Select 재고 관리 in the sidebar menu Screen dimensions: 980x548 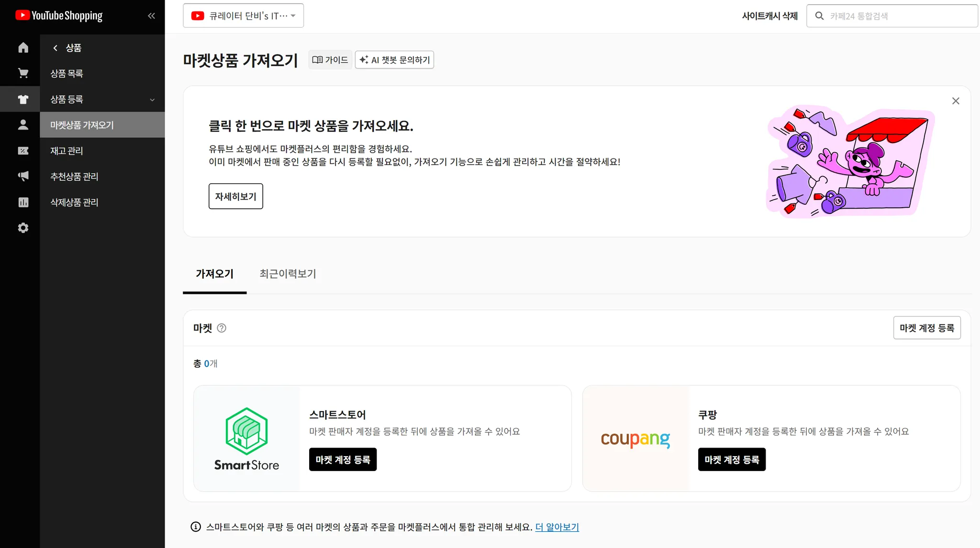(67, 150)
